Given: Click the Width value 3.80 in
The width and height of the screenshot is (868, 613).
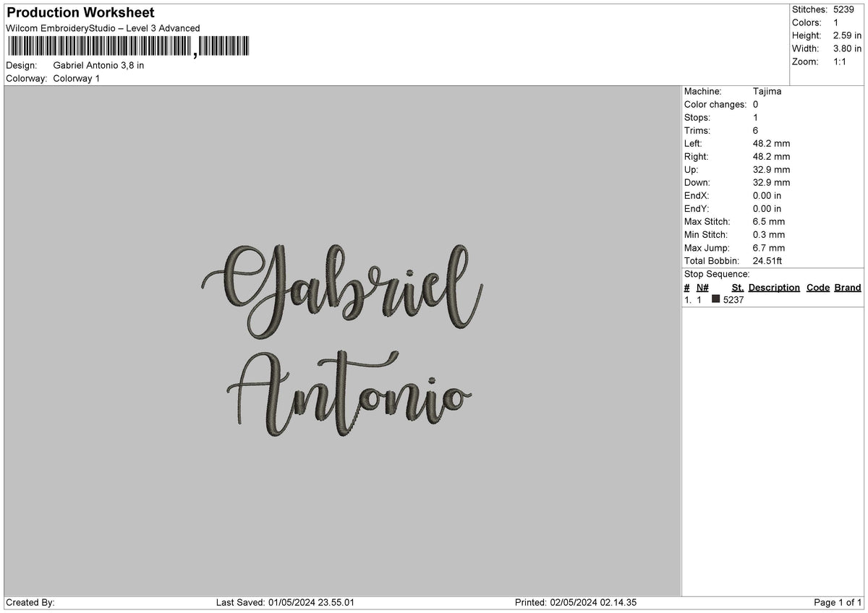Looking at the screenshot, I should (848, 48).
